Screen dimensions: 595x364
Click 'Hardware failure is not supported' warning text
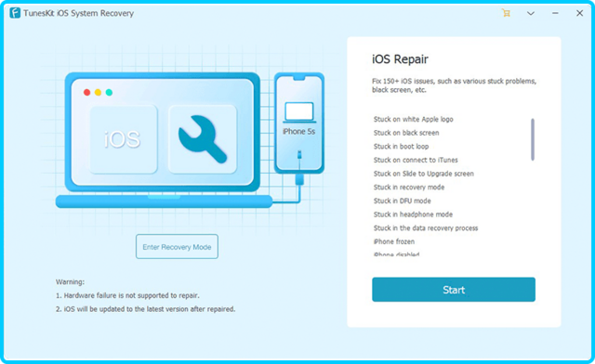(x=127, y=295)
